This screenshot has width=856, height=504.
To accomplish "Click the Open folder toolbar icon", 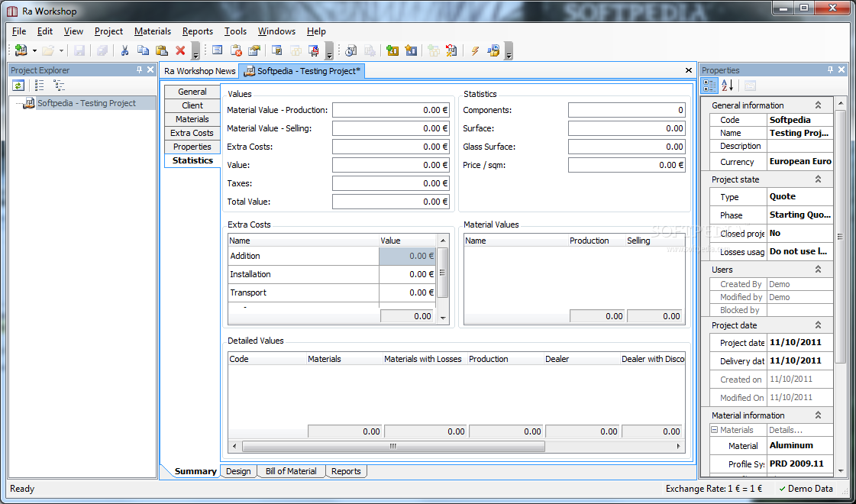I will (48, 51).
